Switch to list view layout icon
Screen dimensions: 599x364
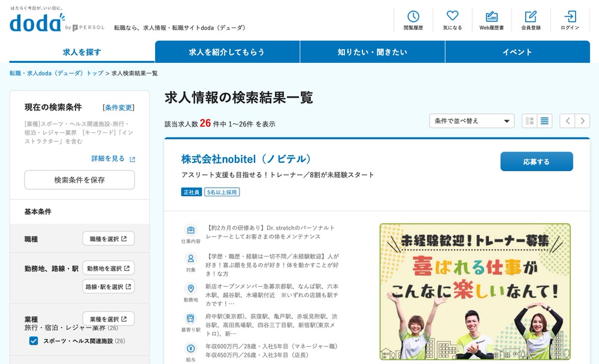point(544,121)
